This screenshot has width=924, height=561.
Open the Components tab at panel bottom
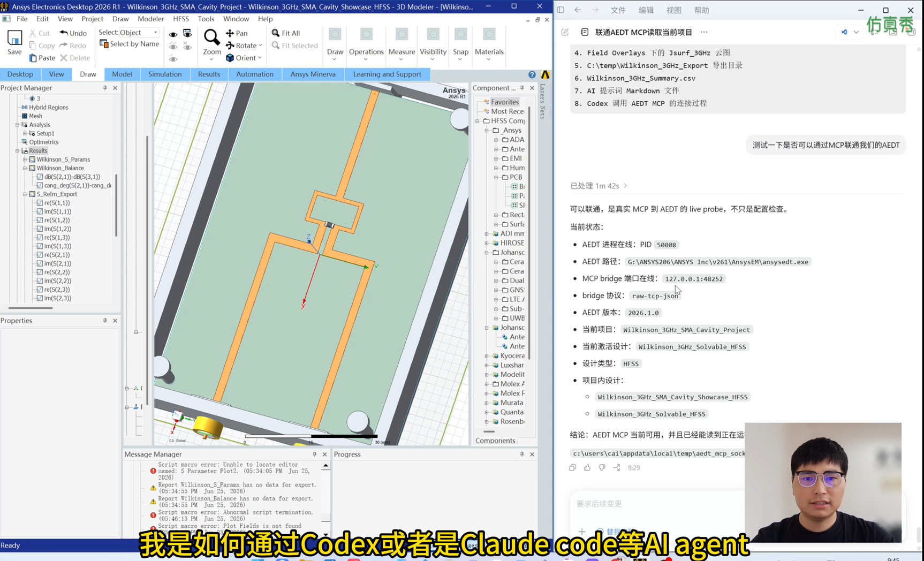click(x=495, y=441)
